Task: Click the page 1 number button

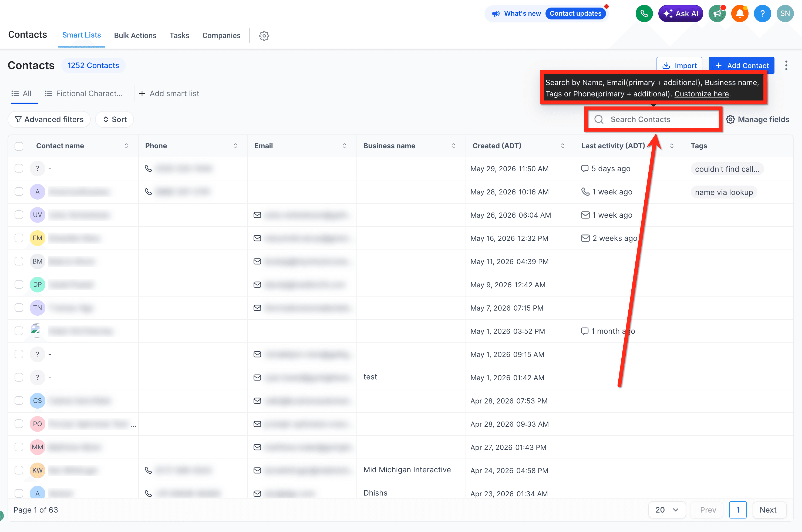Action: coord(737,510)
